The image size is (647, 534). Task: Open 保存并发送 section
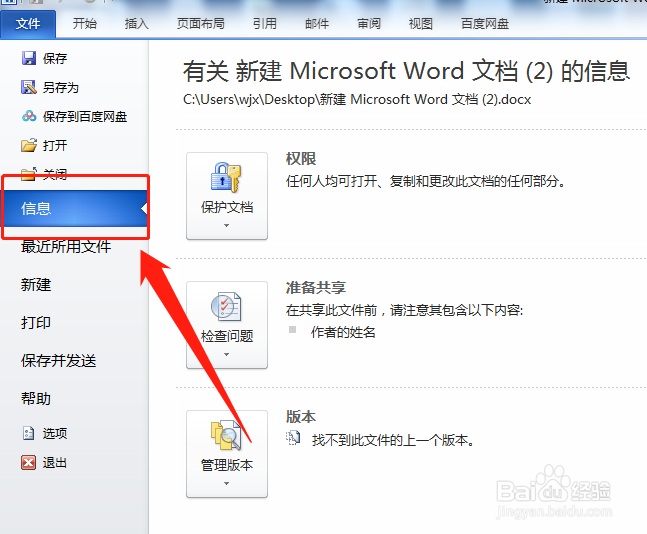tap(59, 361)
